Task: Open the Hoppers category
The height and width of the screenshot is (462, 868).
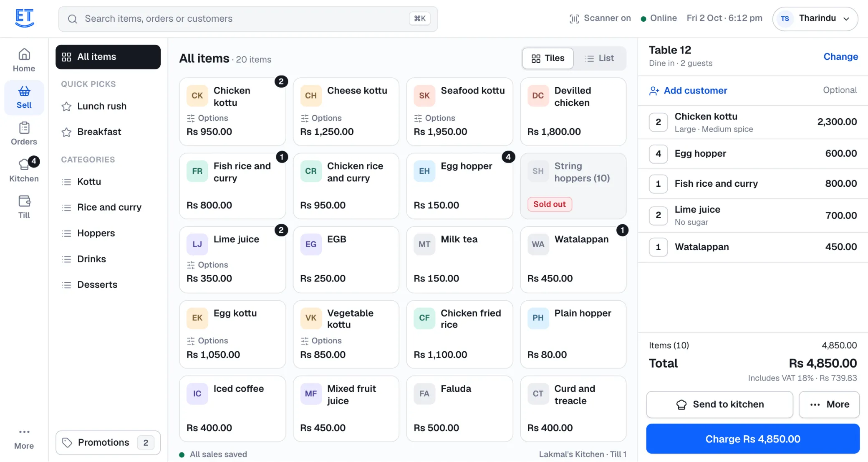Action: click(x=108, y=233)
